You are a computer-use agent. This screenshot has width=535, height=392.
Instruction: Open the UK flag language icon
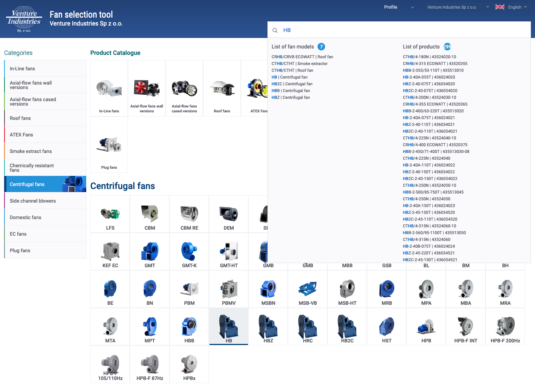(500, 7)
